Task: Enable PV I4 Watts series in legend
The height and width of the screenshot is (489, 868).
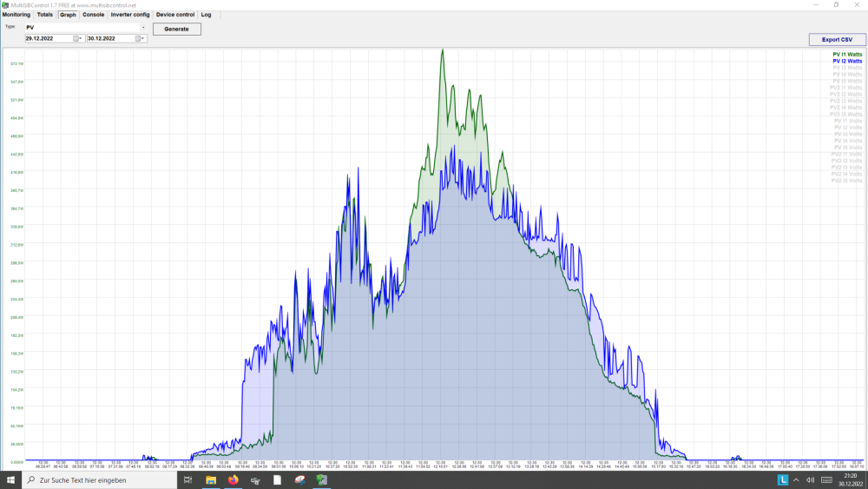Action: click(x=847, y=74)
